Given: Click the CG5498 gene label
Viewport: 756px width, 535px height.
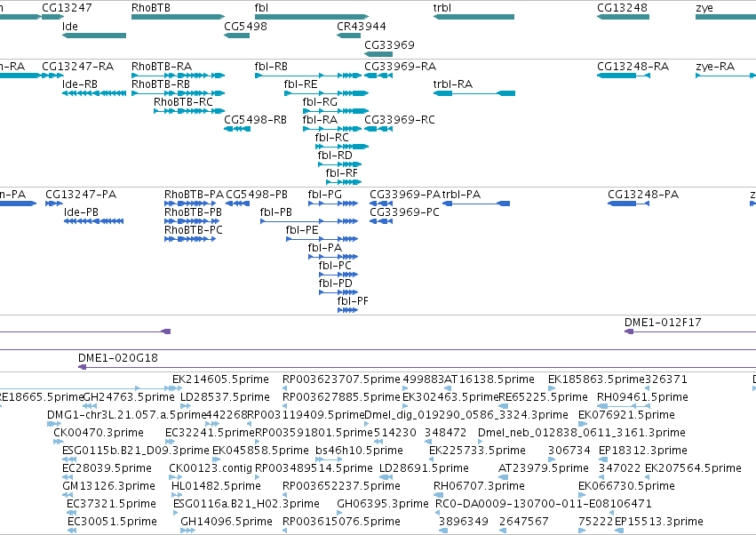Looking at the screenshot, I should click(245, 26).
